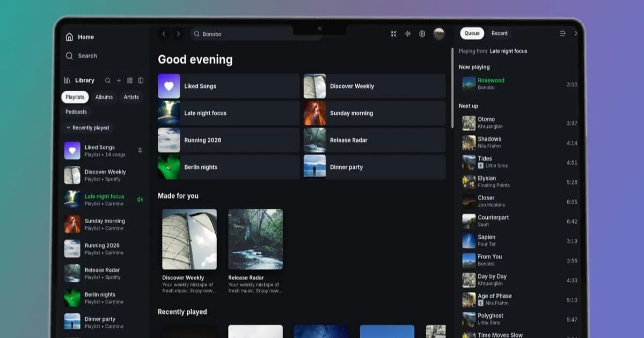Play Closer by Jon Hopkins from queue

(519, 202)
